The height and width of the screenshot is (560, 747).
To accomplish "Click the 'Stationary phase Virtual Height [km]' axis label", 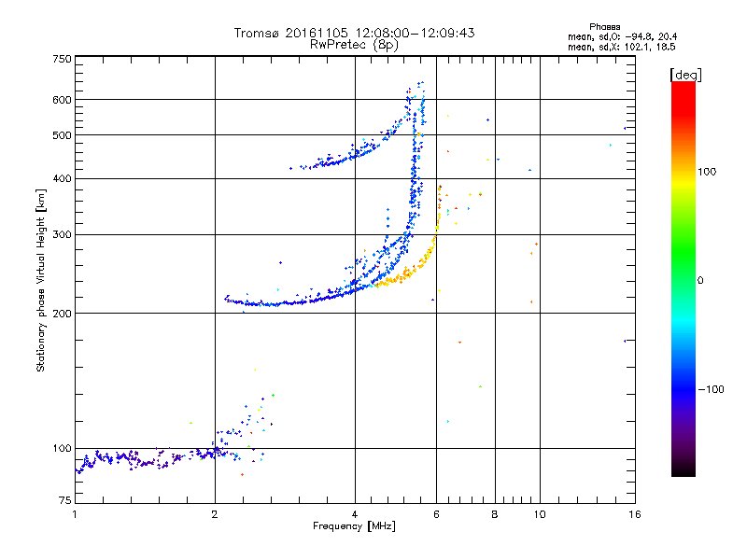I will [41, 281].
